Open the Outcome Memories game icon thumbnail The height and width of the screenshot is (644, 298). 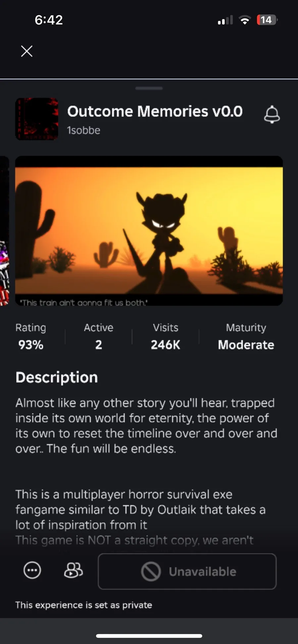tap(37, 119)
